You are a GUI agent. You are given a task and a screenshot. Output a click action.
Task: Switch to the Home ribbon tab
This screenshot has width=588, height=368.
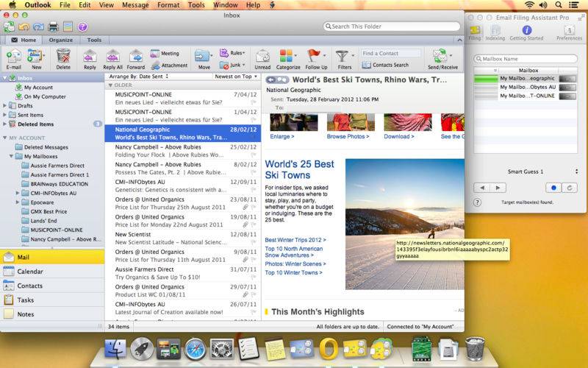24,40
